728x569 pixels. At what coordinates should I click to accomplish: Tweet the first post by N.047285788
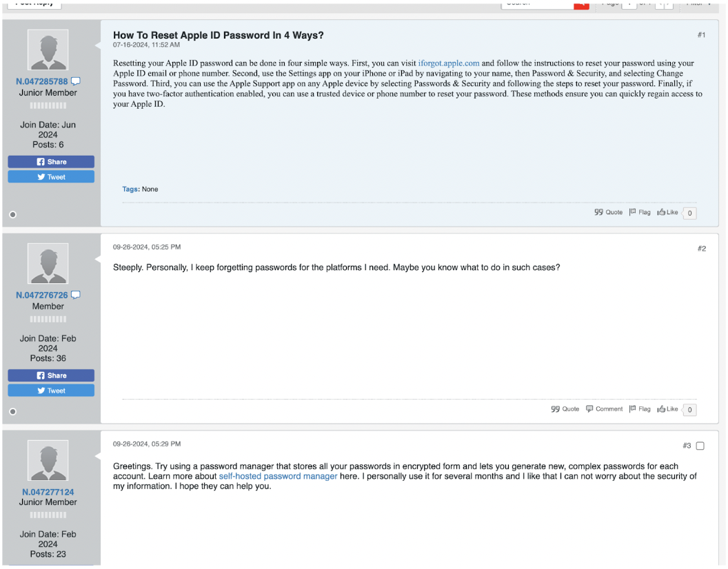(51, 177)
